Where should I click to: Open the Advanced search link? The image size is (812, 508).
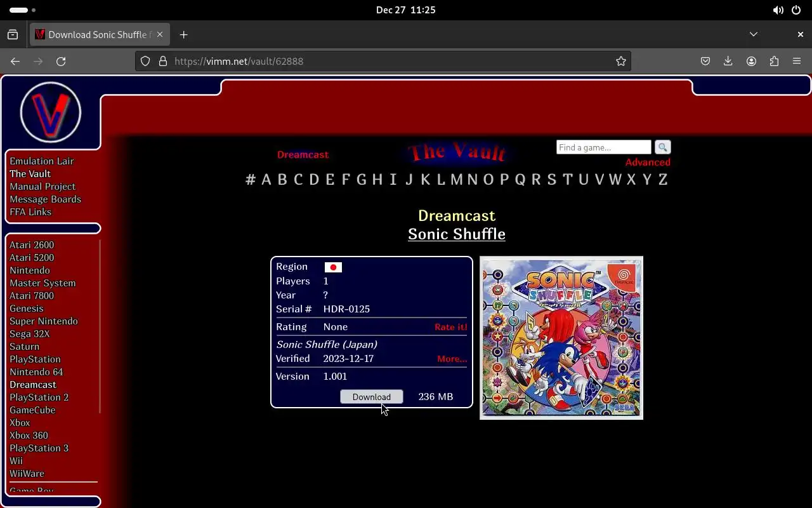coord(648,163)
